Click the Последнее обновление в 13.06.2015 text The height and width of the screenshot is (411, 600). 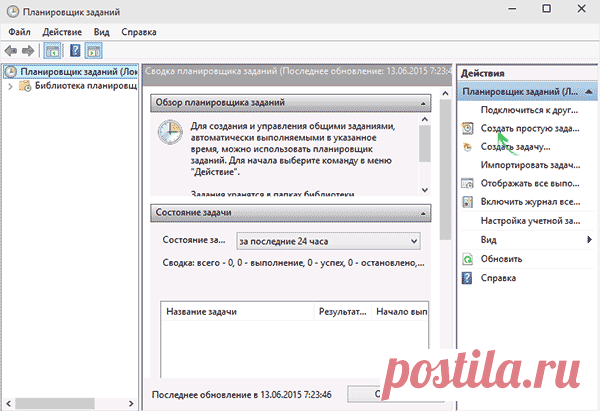241,395
